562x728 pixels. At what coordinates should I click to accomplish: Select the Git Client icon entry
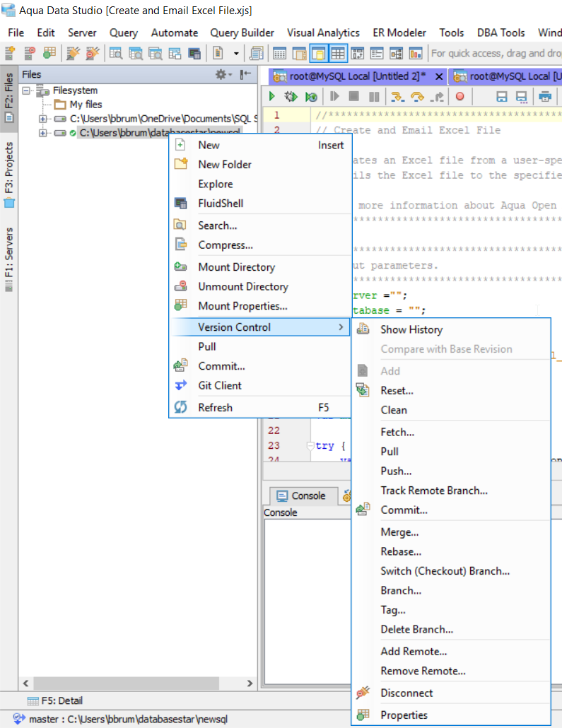pyautogui.click(x=182, y=385)
